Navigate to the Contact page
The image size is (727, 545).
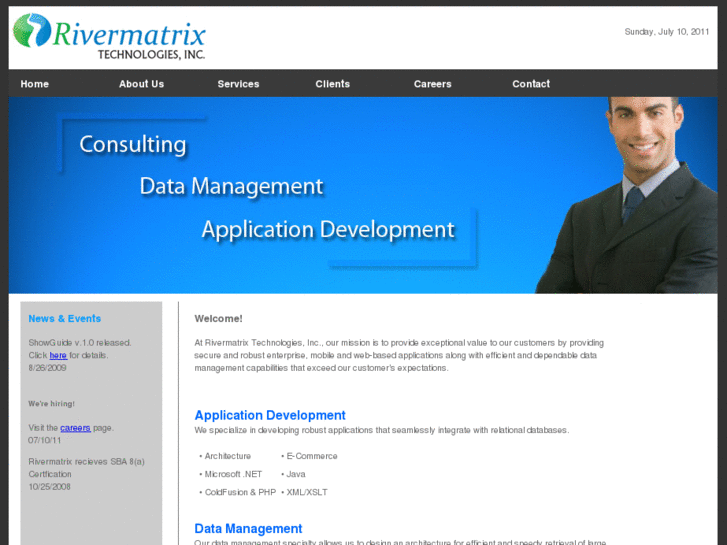531,84
